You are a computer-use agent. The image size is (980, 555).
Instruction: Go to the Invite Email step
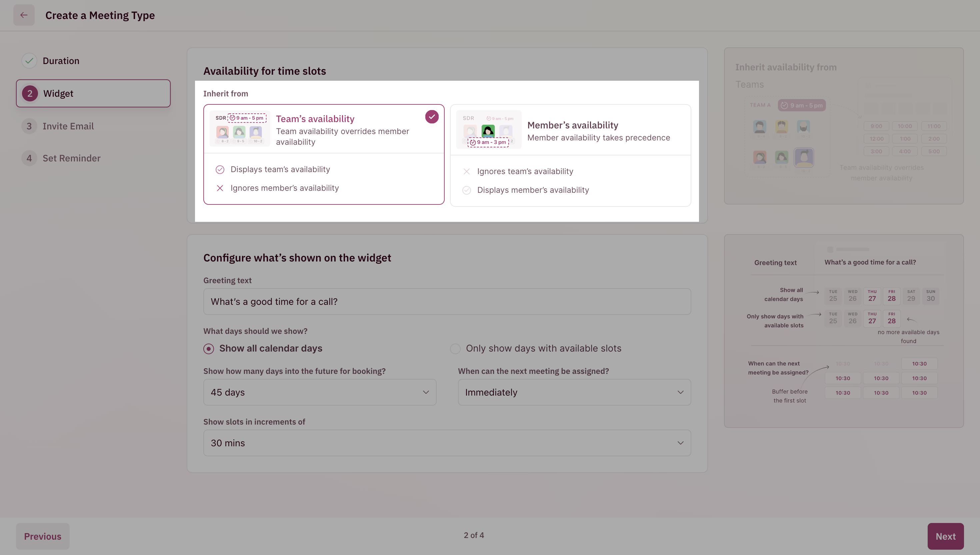68,126
